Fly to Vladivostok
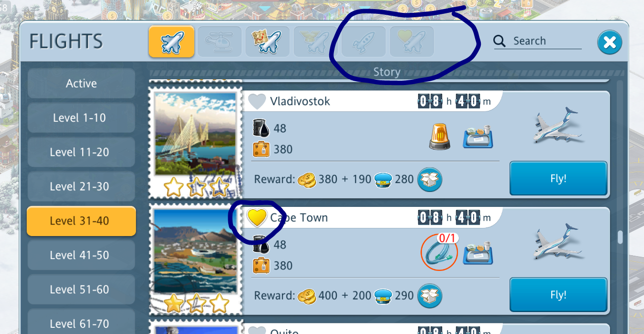Viewport: 644px width, 334px height. [558, 178]
